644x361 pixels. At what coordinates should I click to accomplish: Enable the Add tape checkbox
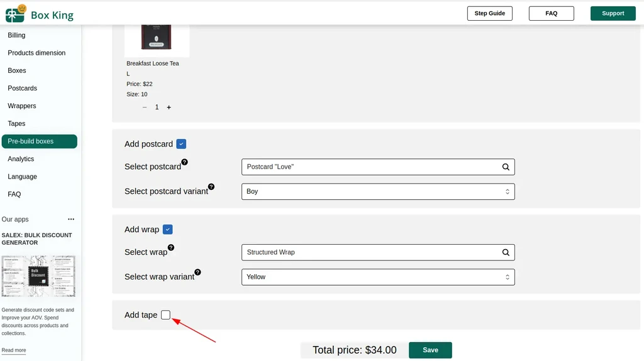(165, 314)
